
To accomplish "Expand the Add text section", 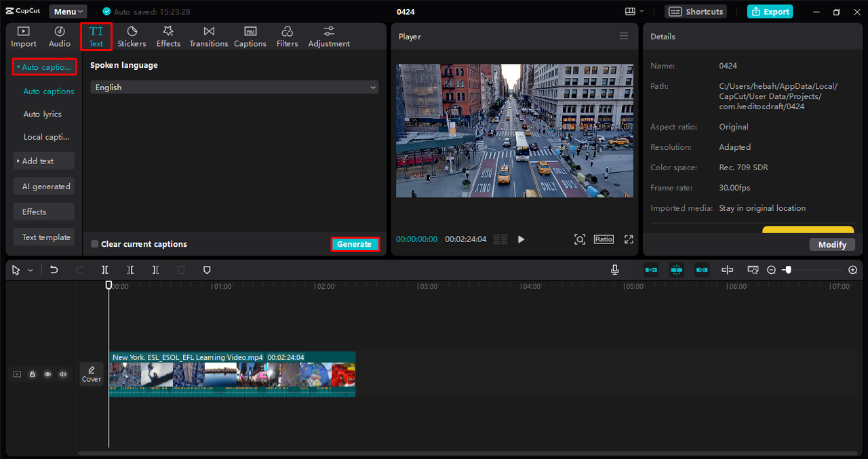I will click(43, 161).
